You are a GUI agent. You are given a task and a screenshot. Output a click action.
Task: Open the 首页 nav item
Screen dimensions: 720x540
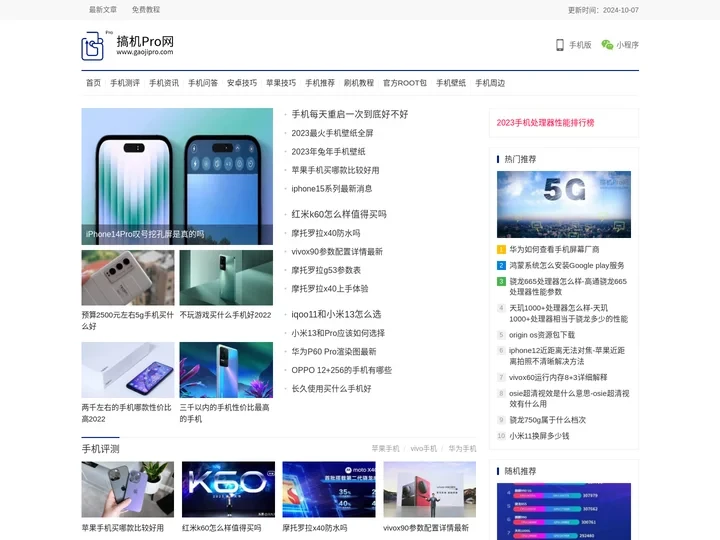tap(93, 83)
